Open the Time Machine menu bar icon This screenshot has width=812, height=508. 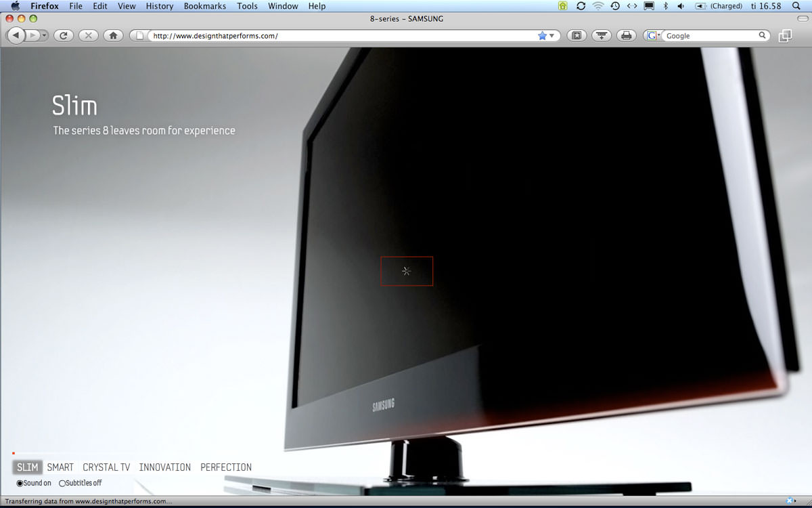[x=614, y=6]
